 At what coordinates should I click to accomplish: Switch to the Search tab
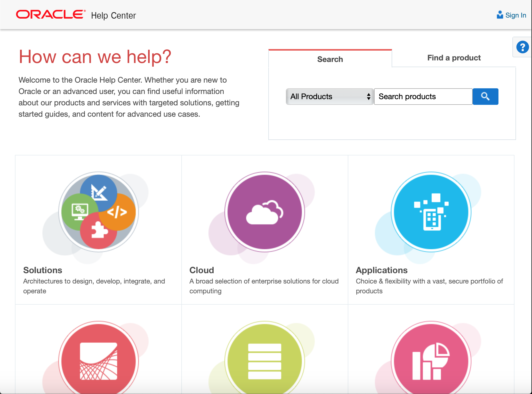[x=330, y=59]
